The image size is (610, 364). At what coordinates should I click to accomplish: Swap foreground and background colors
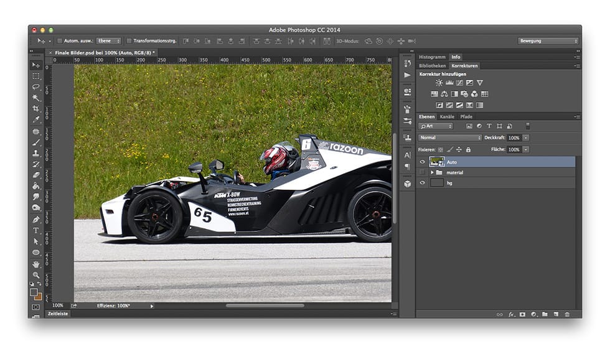pos(39,284)
